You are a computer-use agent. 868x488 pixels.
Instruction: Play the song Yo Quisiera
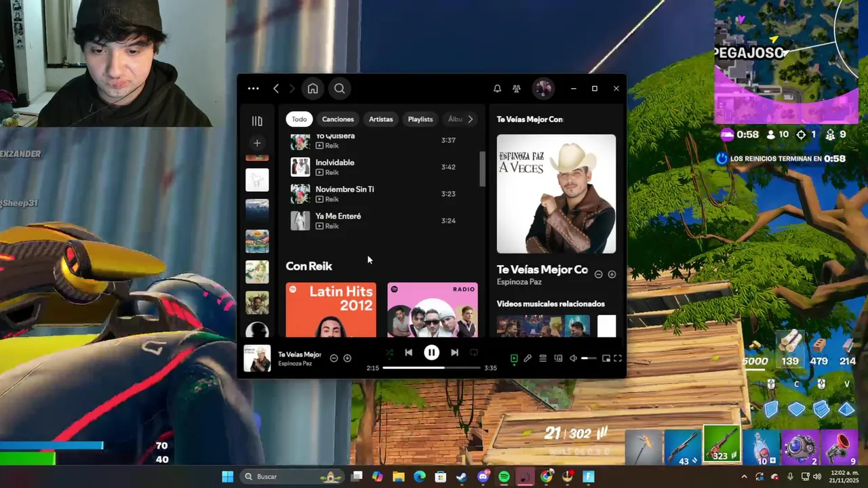(x=382, y=142)
